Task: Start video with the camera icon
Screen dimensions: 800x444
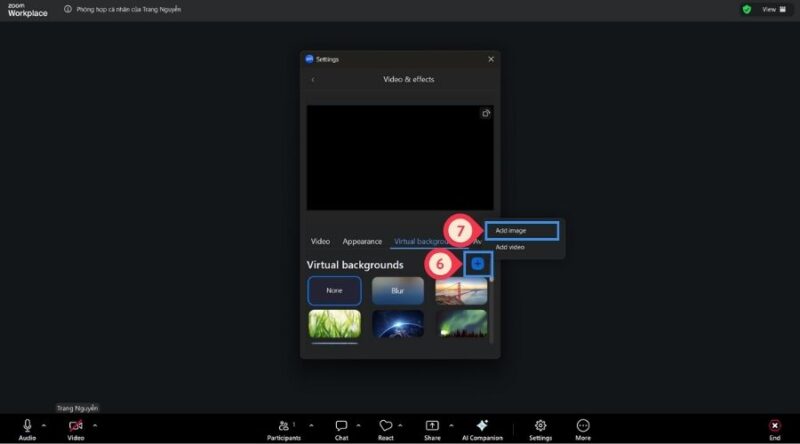Action: 76,425
